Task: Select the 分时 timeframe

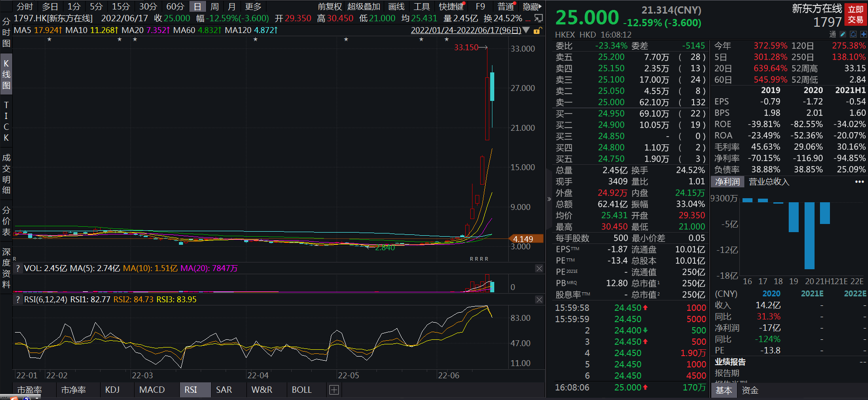Action: coord(25,6)
